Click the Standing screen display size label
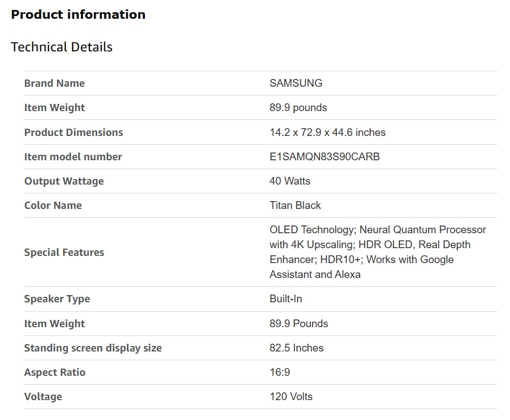The height and width of the screenshot is (420, 510). [93, 348]
